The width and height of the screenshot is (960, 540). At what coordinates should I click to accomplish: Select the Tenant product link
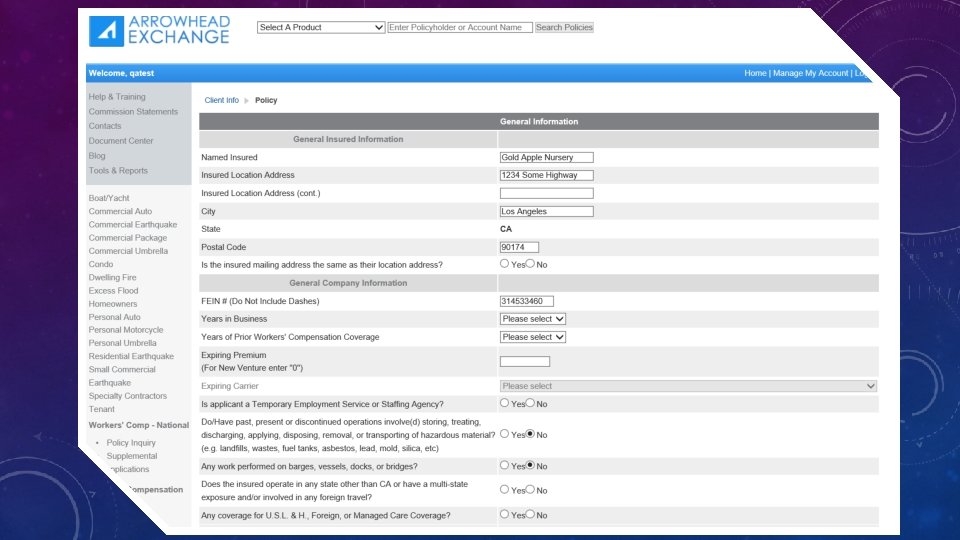pyautogui.click(x=102, y=410)
